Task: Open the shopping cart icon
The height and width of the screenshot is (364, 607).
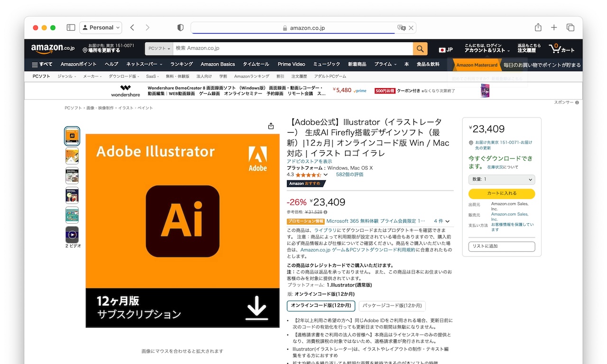Action: tap(562, 48)
